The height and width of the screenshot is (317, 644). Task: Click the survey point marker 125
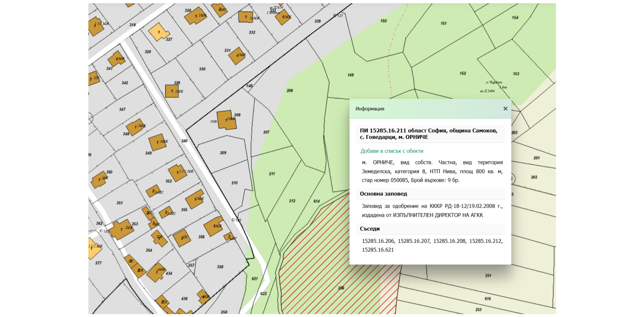click(x=233, y=220)
